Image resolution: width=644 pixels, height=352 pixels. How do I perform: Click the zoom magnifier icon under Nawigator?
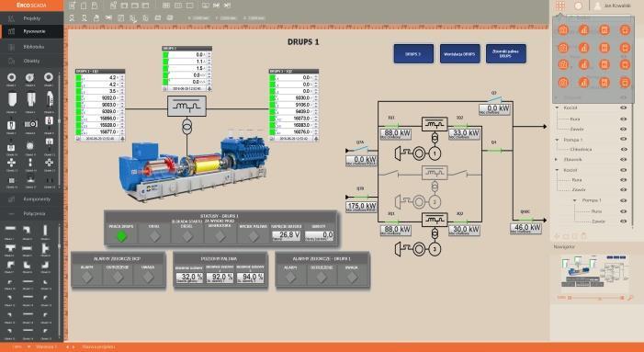coord(630,298)
